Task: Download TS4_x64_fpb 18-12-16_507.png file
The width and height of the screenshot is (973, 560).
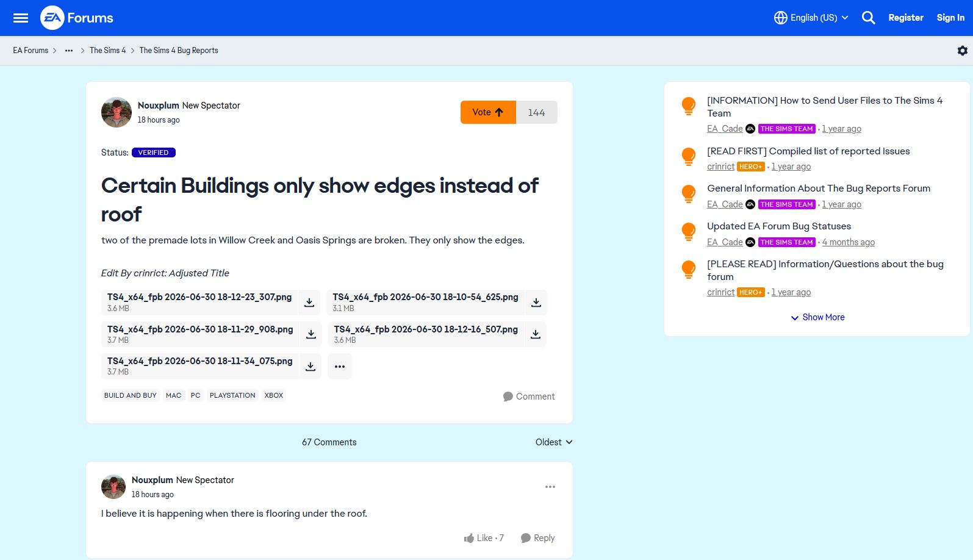Action: (x=535, y=334)
